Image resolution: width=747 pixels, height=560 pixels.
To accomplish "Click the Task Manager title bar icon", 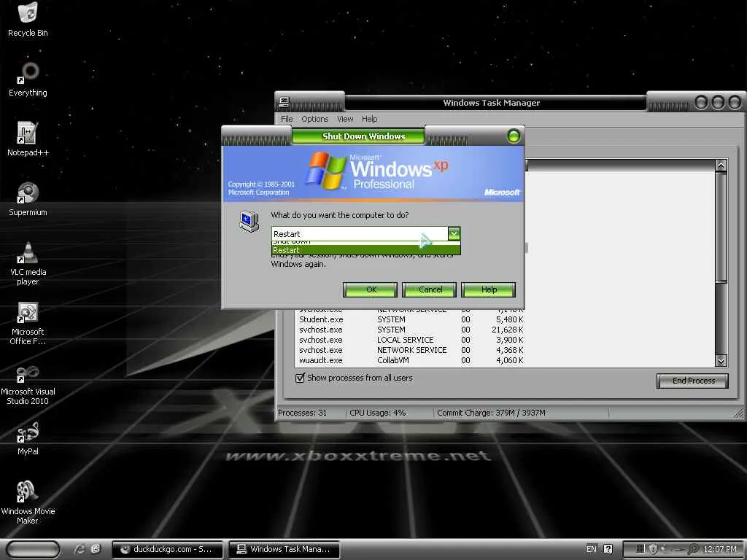I will click(285, 102).
